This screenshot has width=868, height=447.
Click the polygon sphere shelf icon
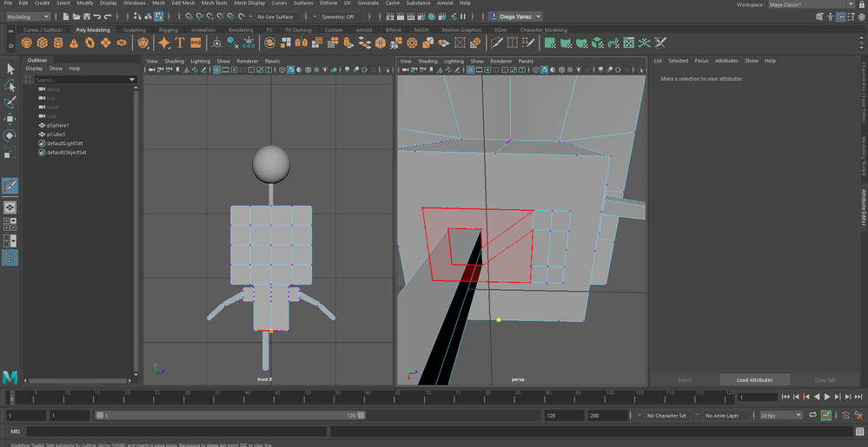(28, 43)
